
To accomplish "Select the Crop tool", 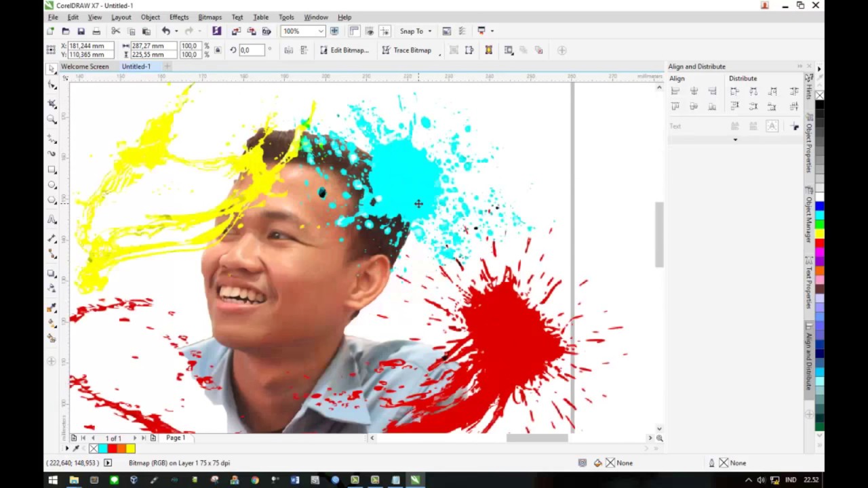I will click(52, 104).
